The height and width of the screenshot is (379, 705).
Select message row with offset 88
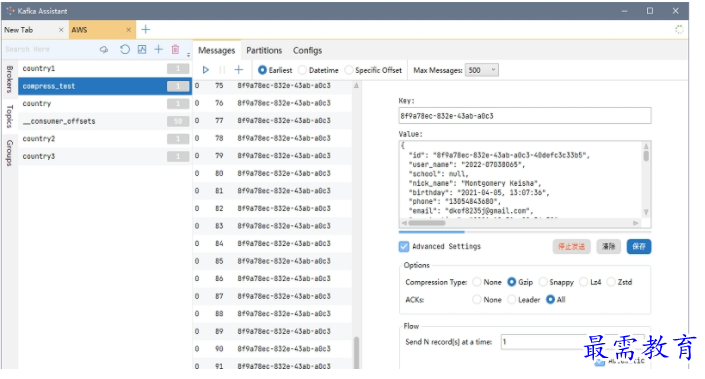coord(273,313)
